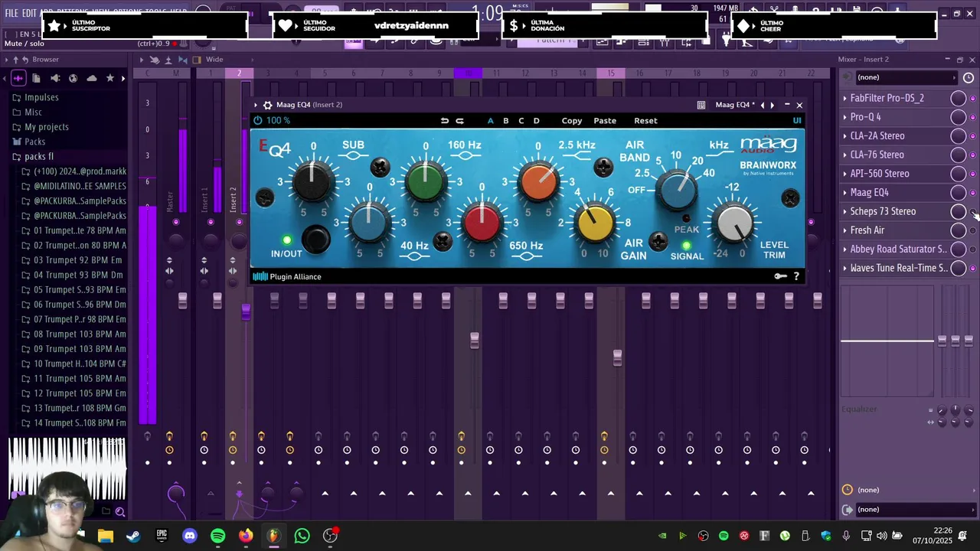Click the white LEVEL TRIM knob
980x551 pixels.
734,222
